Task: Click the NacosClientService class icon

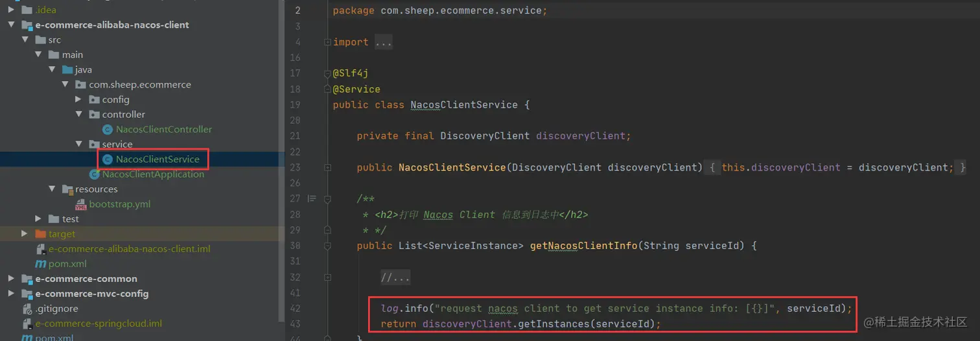Action: [108, 159]
